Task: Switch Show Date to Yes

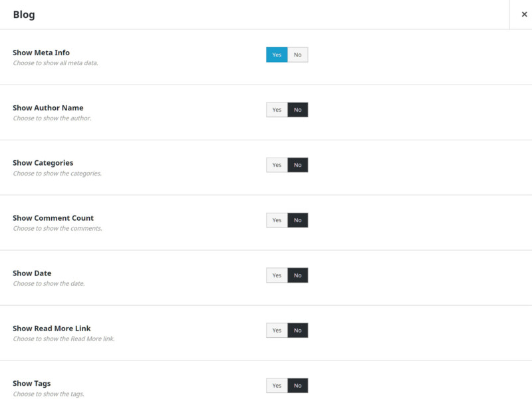Action: pos(277,275)
